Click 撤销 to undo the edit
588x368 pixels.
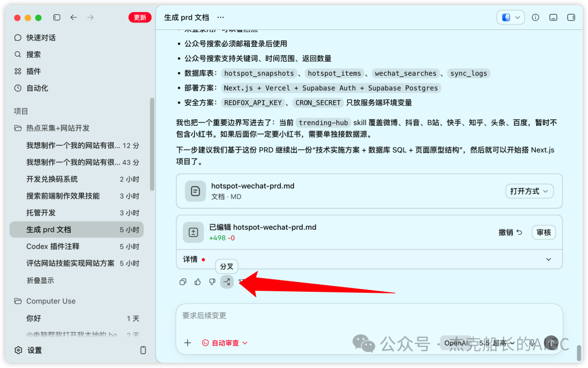(510, 232)
